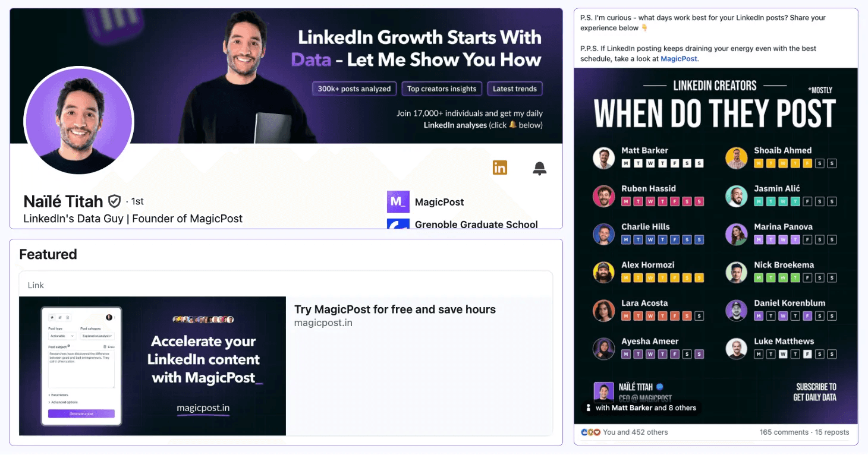Click the Friday box in Shoaib Ahmed's row

(x=807, y=163)
